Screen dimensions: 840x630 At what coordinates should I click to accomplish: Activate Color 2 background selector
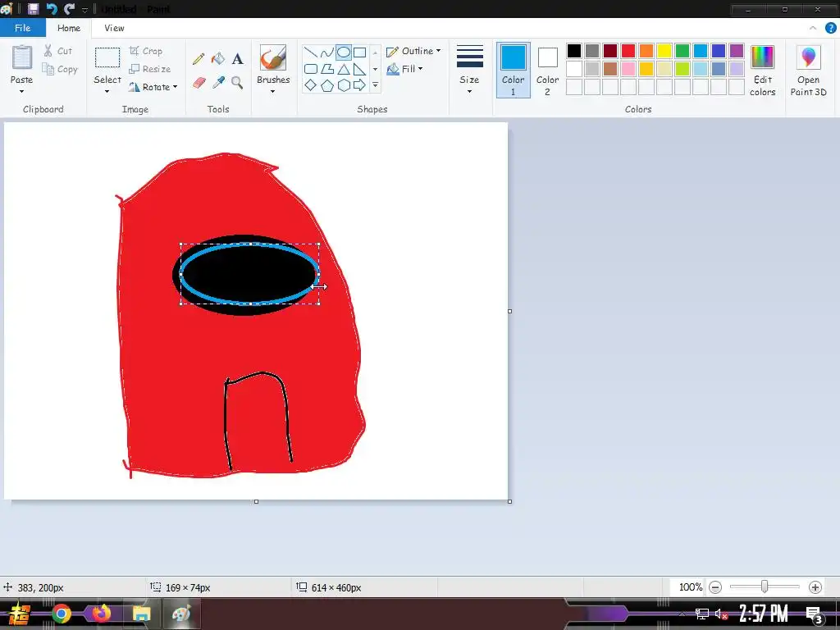click(x=547, y=71)
